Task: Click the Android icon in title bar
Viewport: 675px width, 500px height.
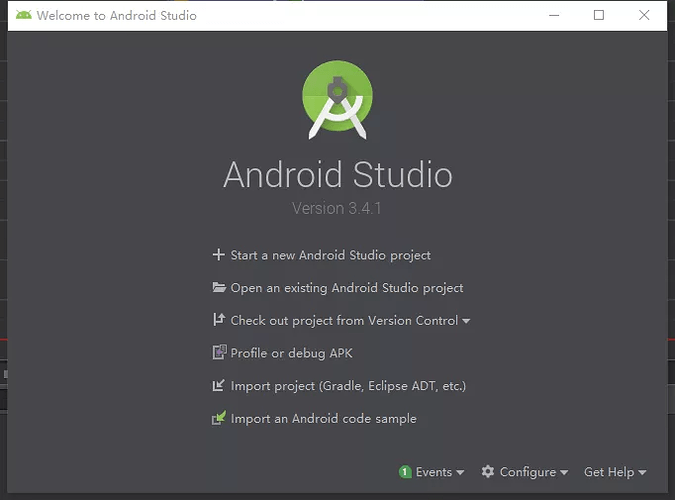Action: [x=24, y=15]
